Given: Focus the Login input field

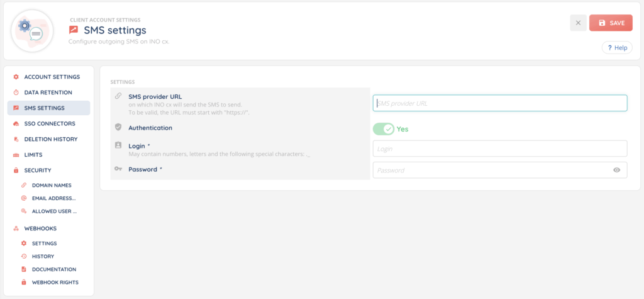Looking at the screenshot, I should pyautogui.click(x=500, y=149).
